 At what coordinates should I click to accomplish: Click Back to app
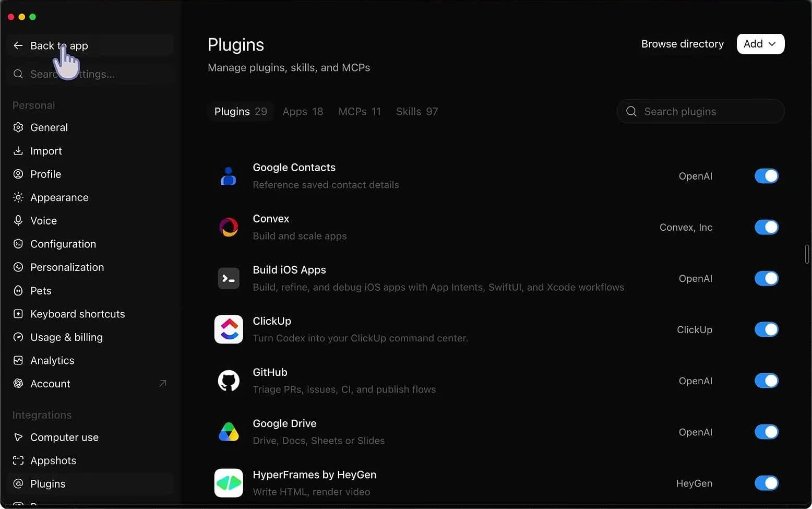click(x=90, y=45)
